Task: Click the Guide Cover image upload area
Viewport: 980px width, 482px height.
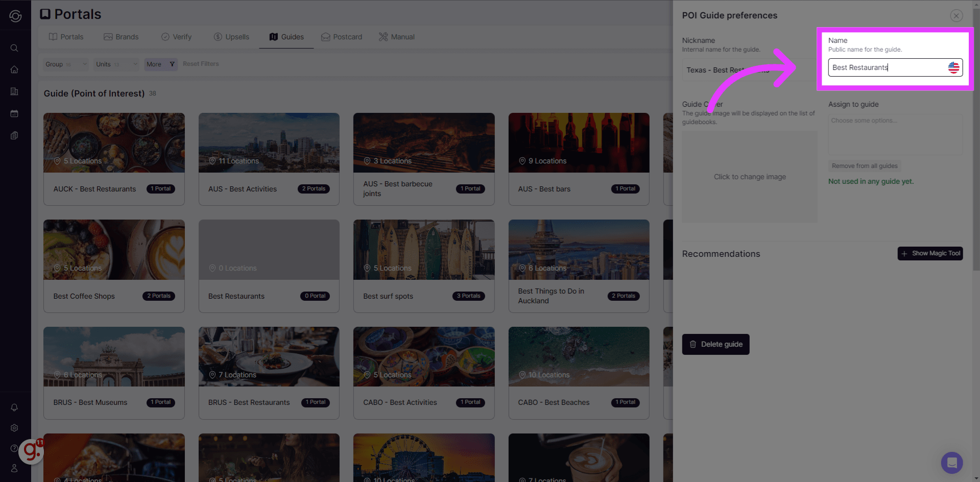Action: 750,176
